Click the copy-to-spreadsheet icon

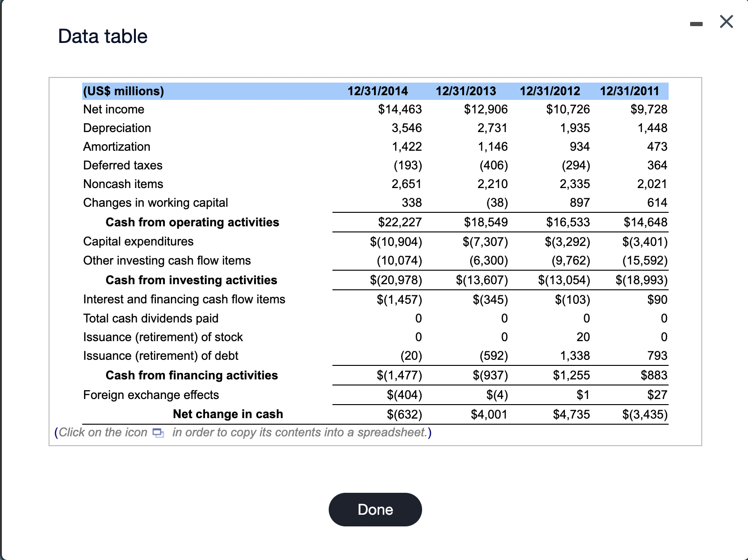[x=157, y=433]
